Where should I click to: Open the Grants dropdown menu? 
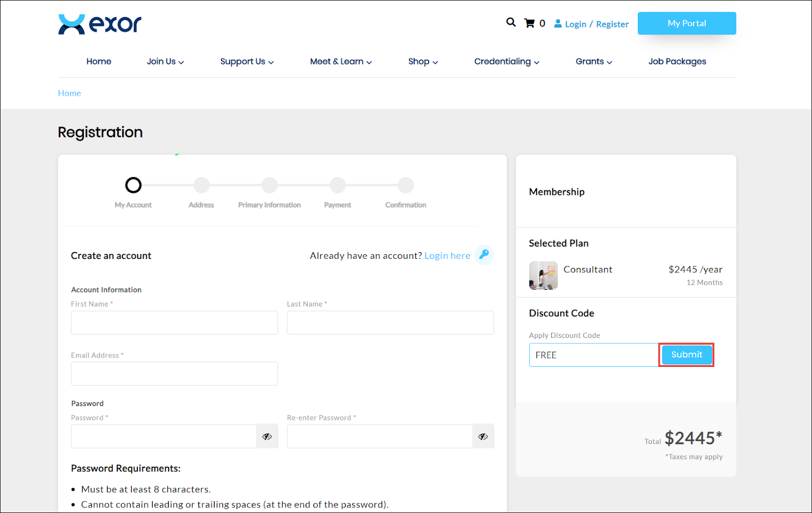point(593,61)
